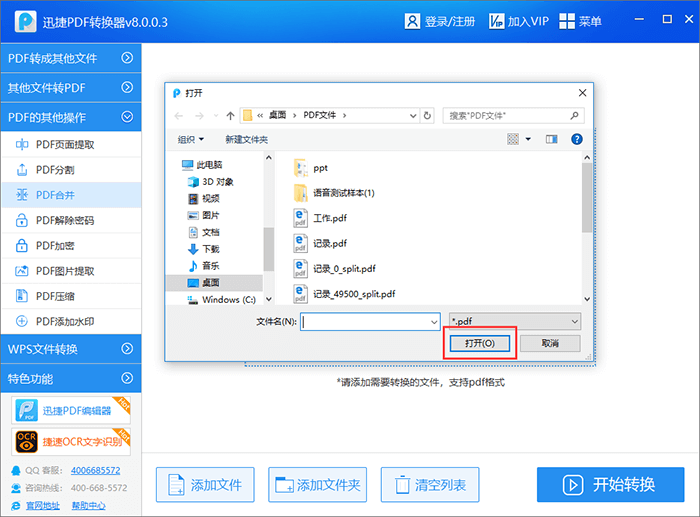Image resolution: width=700 pixels, height=517 pixels.
Task: Select the file 记录_49500_split.pdf
Action: pos(344,294)
